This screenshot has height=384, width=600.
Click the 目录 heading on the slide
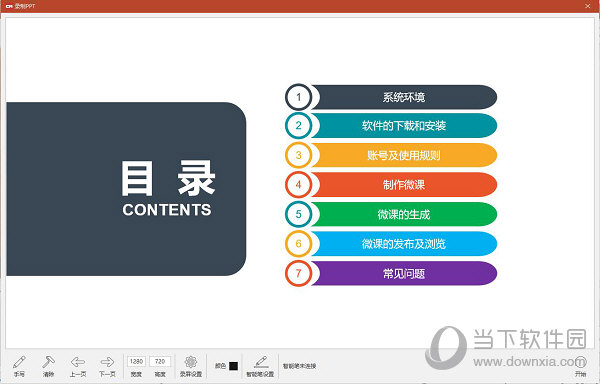[168, 178]
